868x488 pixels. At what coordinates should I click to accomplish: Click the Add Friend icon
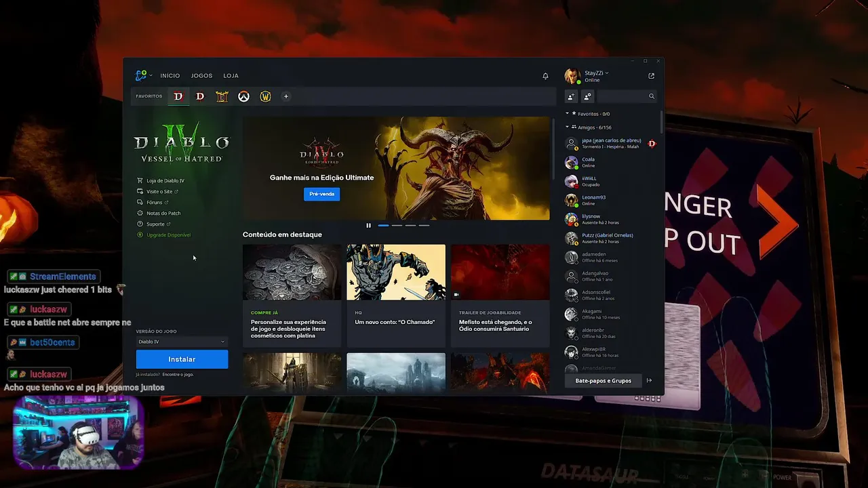(571, 96)
